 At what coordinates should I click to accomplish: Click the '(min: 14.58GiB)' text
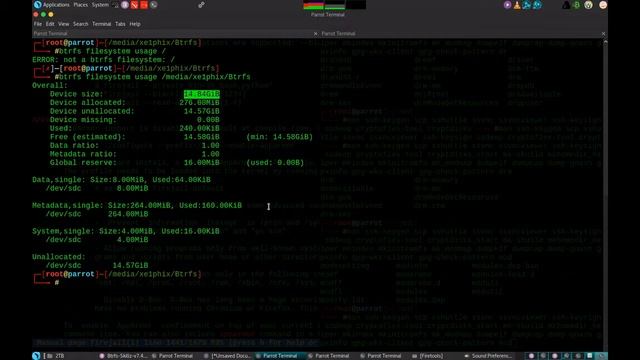pos(280,137)
